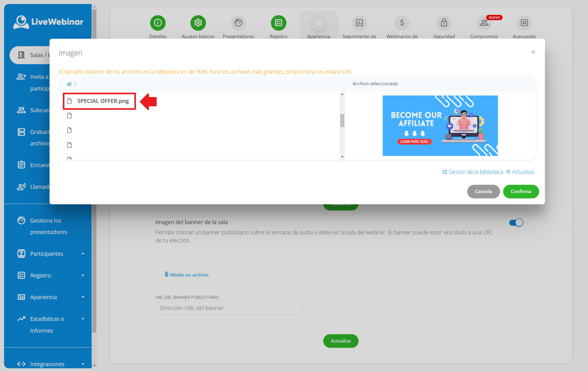Open the Seguridad padlock icon
The image size is (588, 372).
point(444,23)
